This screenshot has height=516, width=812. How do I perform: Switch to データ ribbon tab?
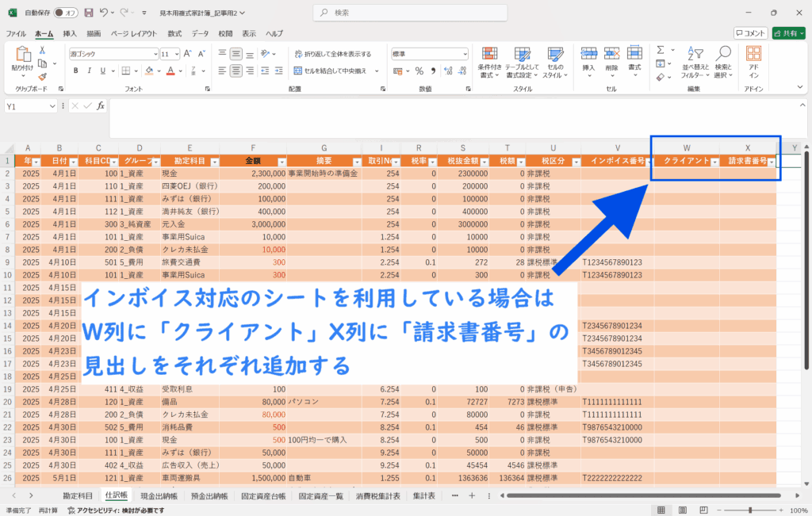tap(200, 33)
